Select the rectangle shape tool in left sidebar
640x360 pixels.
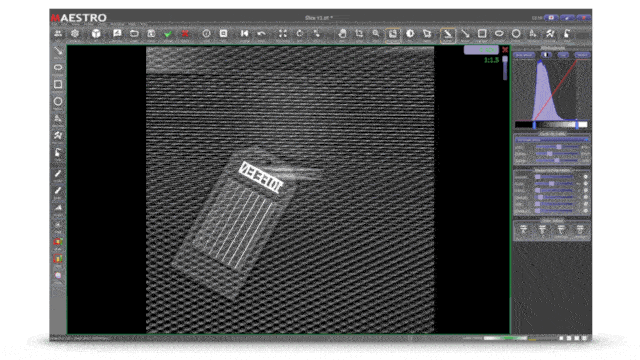coord(58,84)
